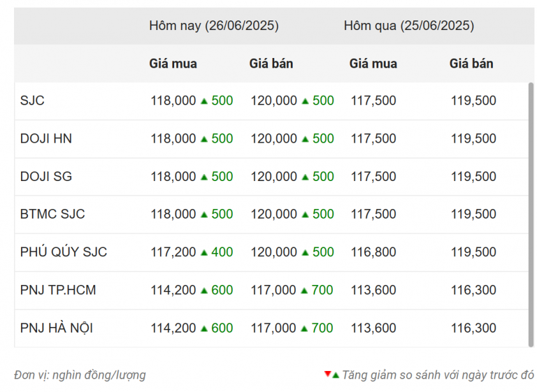Select the SJC row label
The width and height of the screenshot is (537, 392).
(32, 101)
